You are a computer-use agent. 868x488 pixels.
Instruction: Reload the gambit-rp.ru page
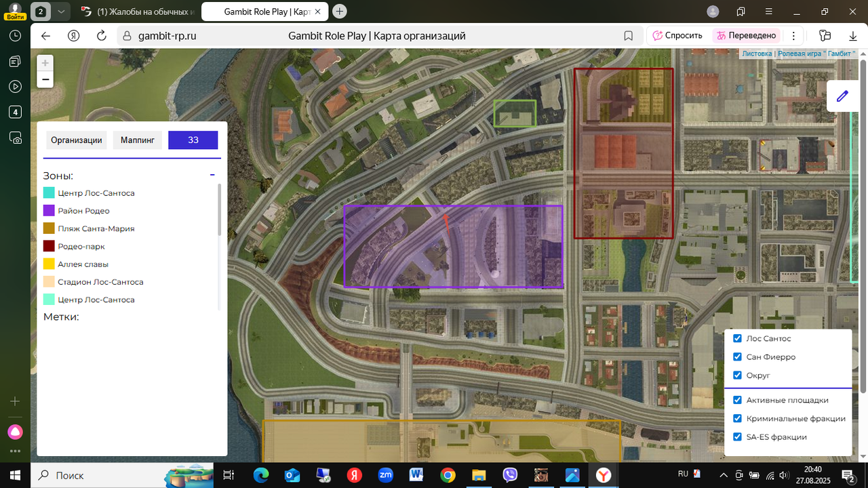click(x=102, y=36)
